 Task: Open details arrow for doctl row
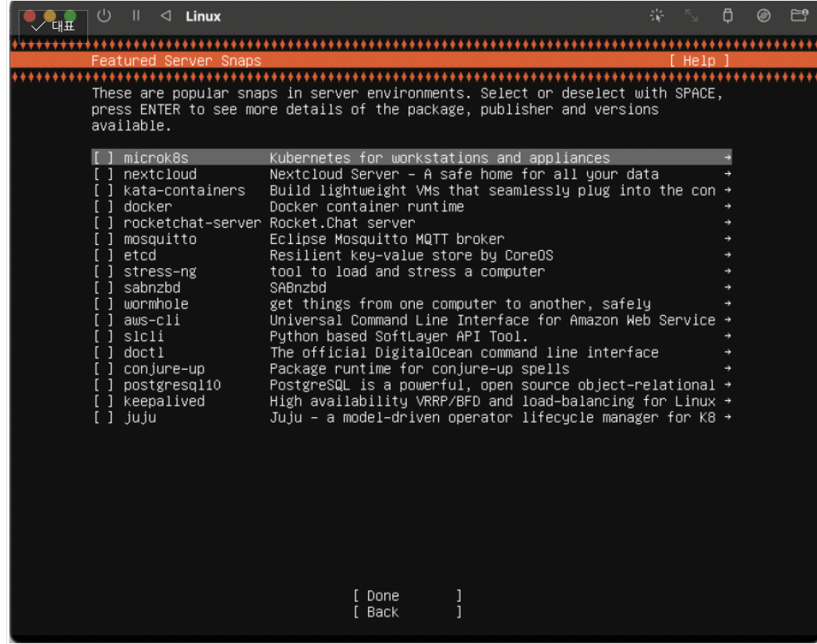coord(727,352)
